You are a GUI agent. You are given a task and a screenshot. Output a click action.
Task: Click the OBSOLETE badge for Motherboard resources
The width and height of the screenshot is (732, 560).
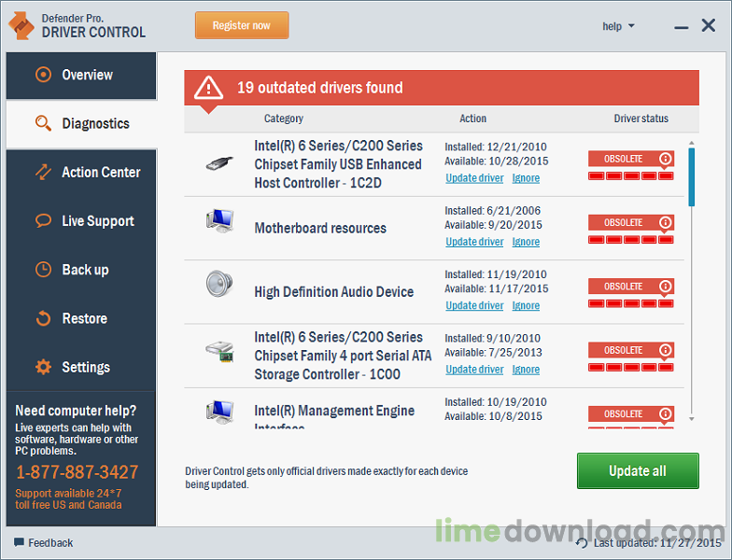631,222
